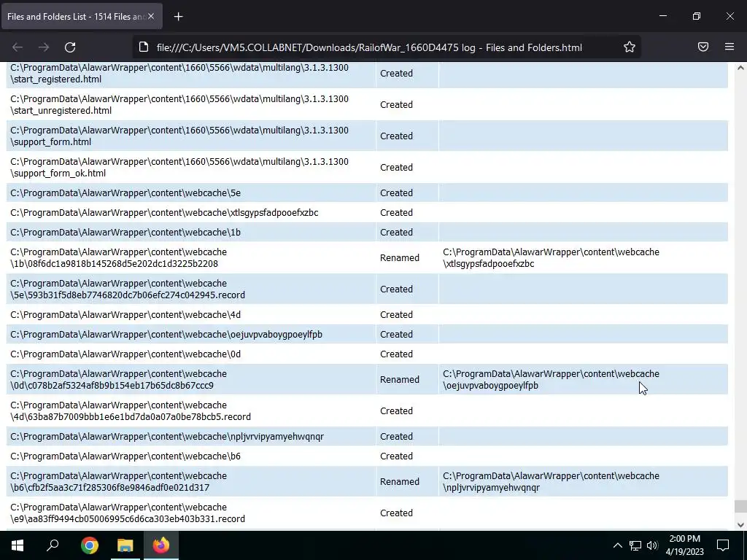The width and height of the screenshot is (747, 560).
Task: Close the Files and Folders List tab
Action: tap(151, 16)
